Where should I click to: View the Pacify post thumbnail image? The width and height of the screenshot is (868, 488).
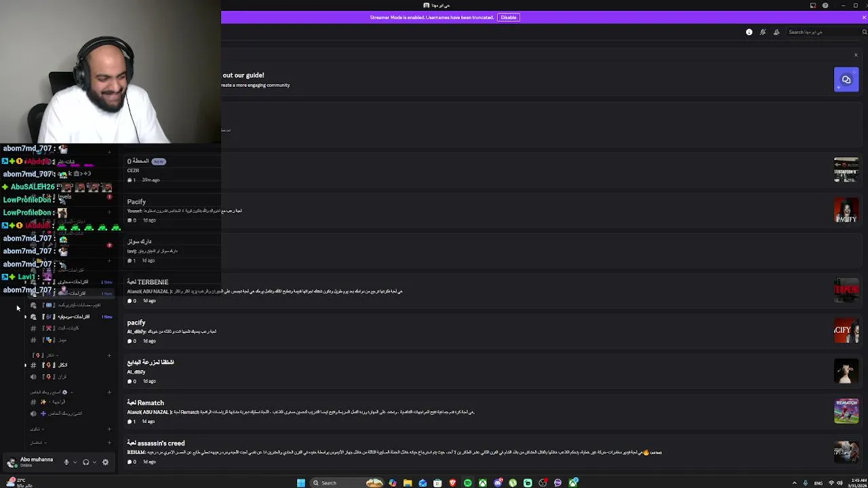click(846, 211)
